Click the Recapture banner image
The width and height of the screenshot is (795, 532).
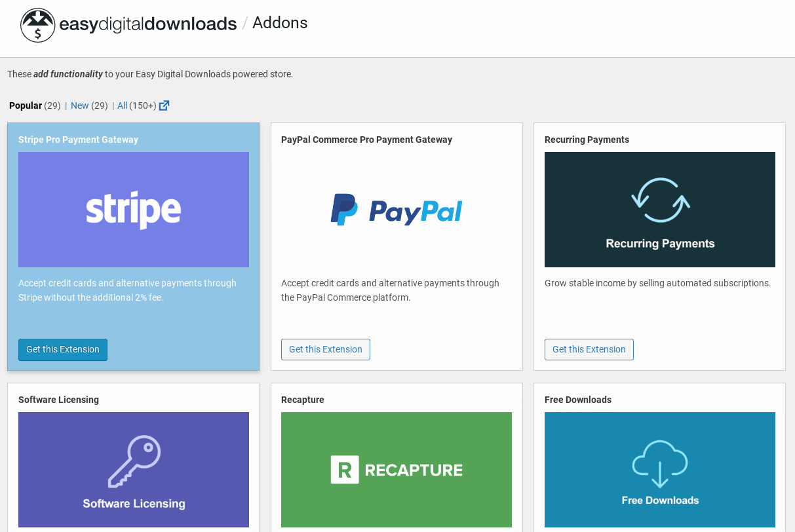click(396, 469)
